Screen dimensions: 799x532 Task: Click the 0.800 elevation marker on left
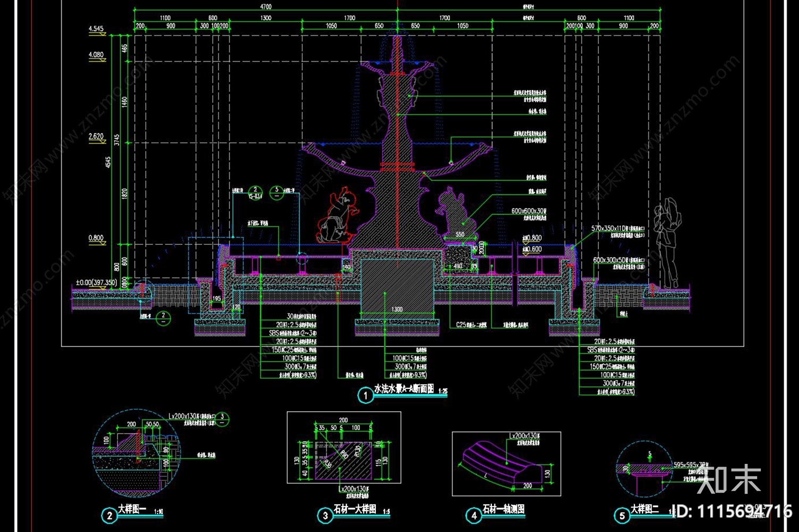[x=96, y=238]
